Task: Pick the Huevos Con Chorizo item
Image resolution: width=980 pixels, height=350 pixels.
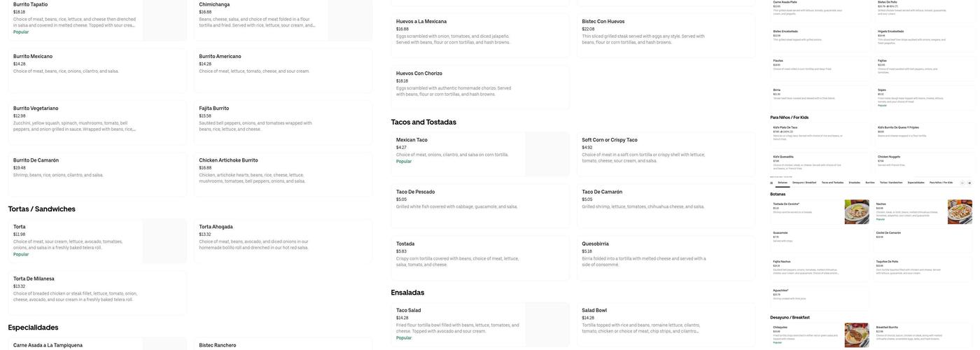Action: (480, 87)
